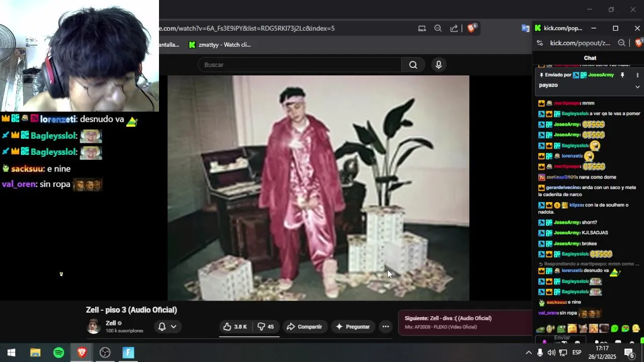Click the zoom magnifier icon in main address bar
This screenshot has height=362, width=644.
438,29
